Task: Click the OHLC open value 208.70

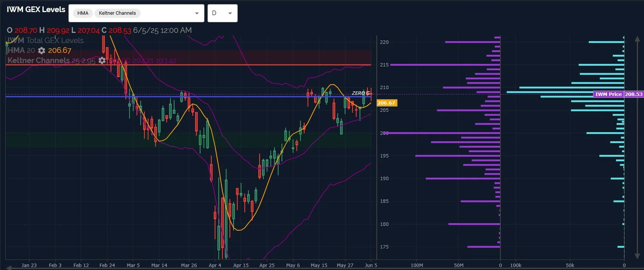Action: 26,30
